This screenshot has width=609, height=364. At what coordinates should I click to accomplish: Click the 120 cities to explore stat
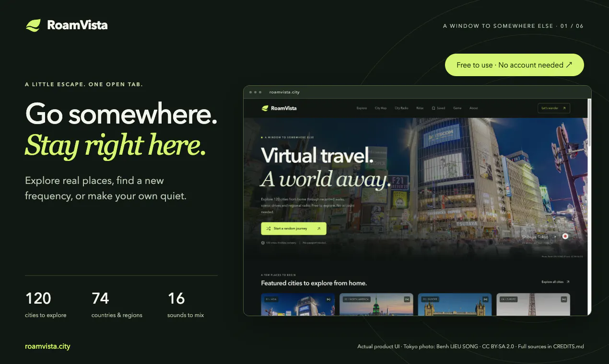[46, 305]
